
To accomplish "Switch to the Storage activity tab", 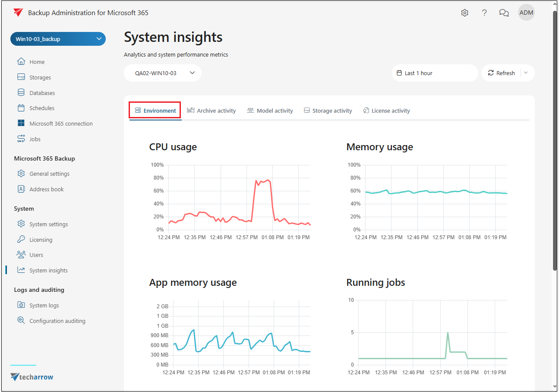I will point(328,111).
